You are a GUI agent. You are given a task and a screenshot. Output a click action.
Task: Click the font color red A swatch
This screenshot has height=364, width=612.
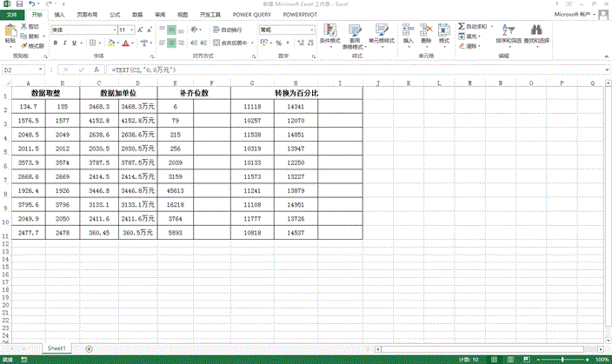click(x=125, y=43)
